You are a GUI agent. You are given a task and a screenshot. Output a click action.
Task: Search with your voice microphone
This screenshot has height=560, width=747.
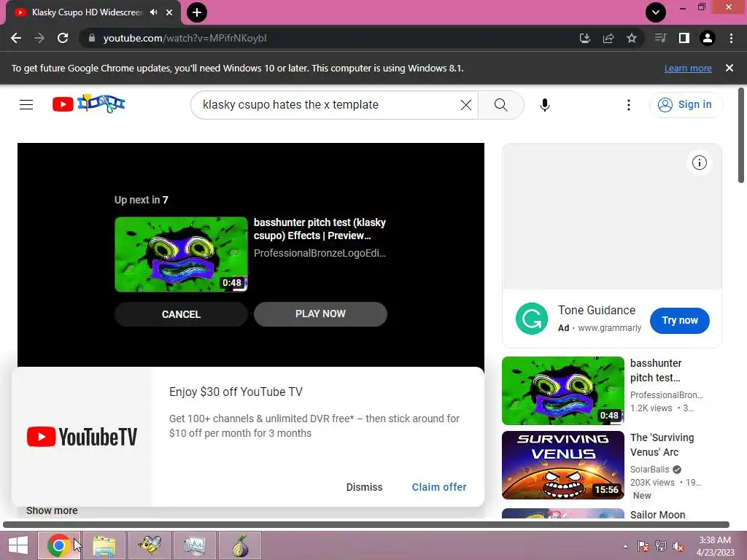pos(544,105)
